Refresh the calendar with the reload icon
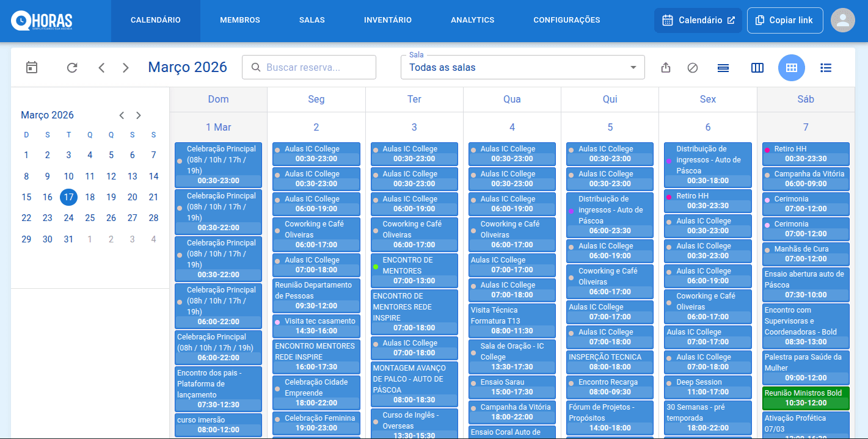The height and width of the screenshot is (439, 868). (x=71, y=68)
